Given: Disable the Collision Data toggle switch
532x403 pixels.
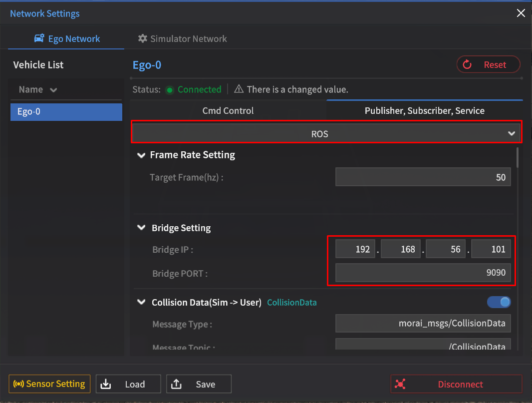Looking at the screenshot, I should (499, 302).
